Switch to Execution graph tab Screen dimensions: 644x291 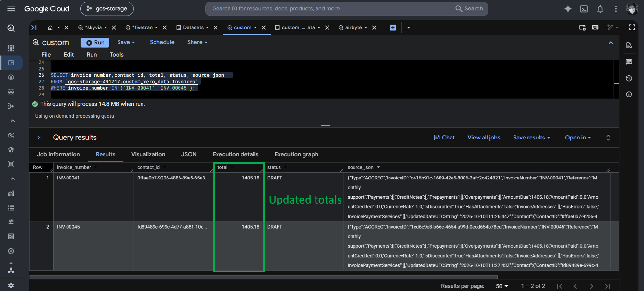click(296, 154)
